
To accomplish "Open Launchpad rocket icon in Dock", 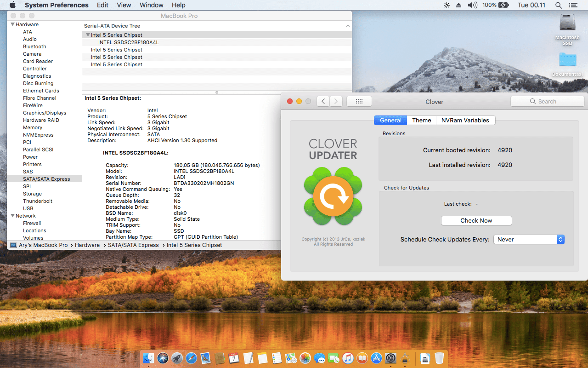I will (x=177, y=358).
